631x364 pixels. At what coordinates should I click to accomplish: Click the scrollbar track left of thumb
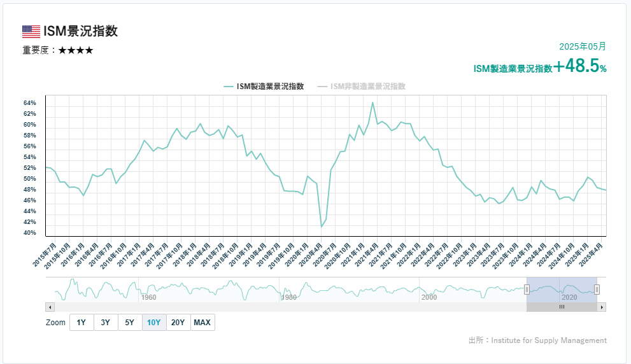290,307
